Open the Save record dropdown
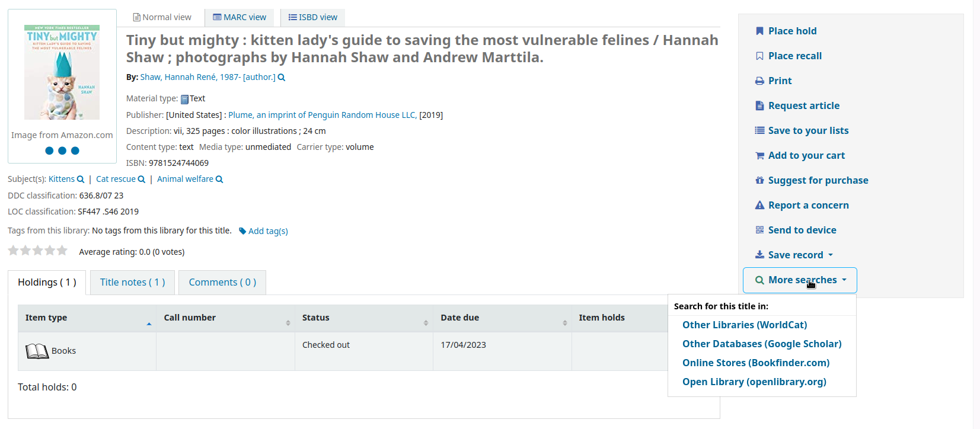The image size is (980, 429). click(x=794, y=255)
